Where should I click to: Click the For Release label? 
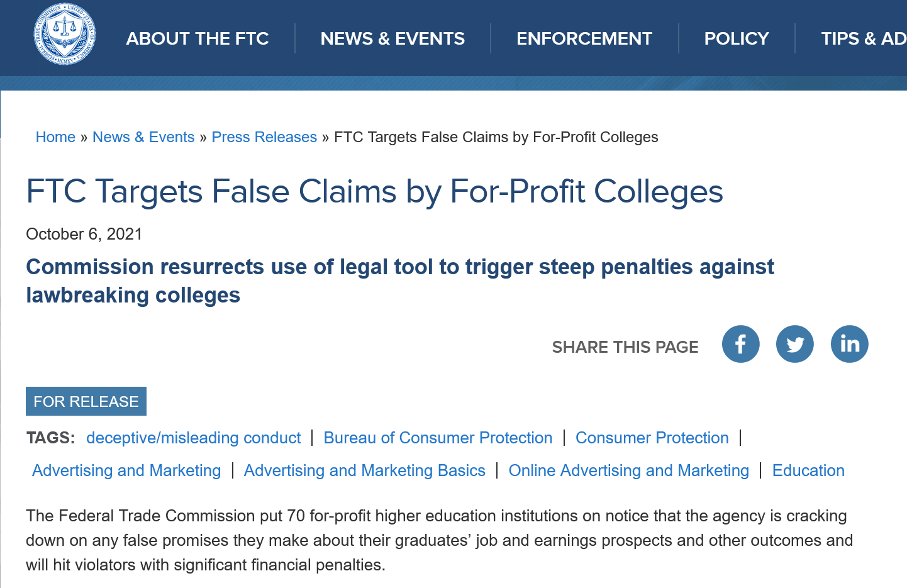pyautogui.click(x=86, y=401)
